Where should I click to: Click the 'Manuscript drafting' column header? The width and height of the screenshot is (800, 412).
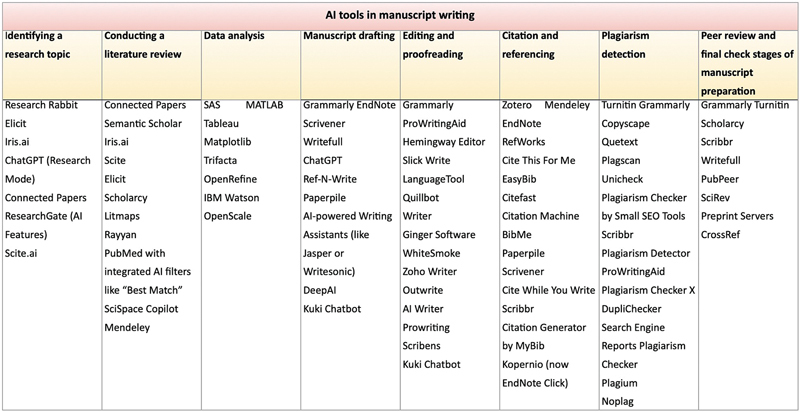(346, 36)
